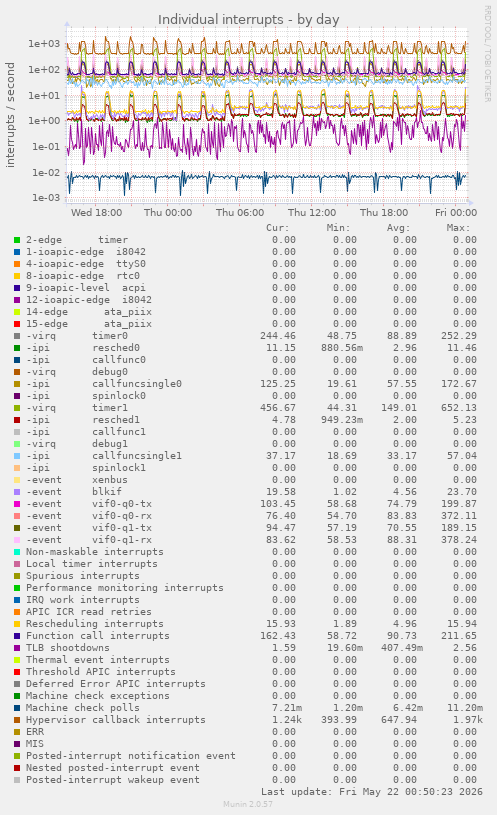Click the green 2-edge timer legend swatch

[x=17, y=240]
